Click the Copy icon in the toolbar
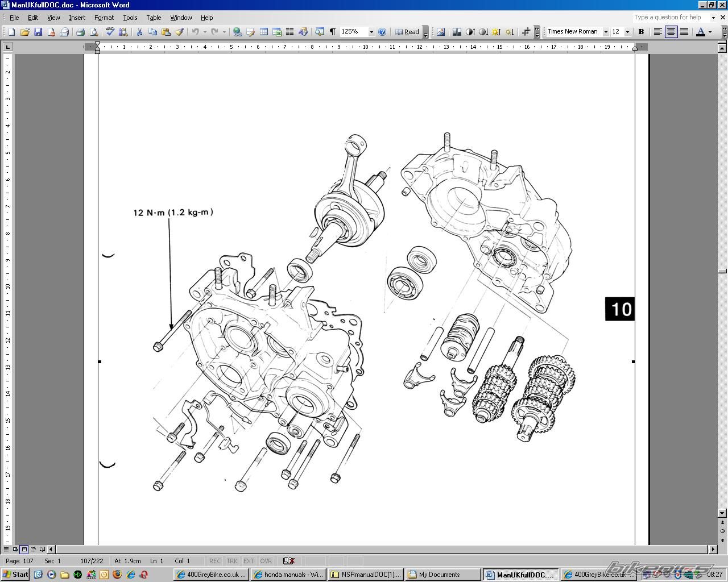728x582 pixels. tap(152, 32)
